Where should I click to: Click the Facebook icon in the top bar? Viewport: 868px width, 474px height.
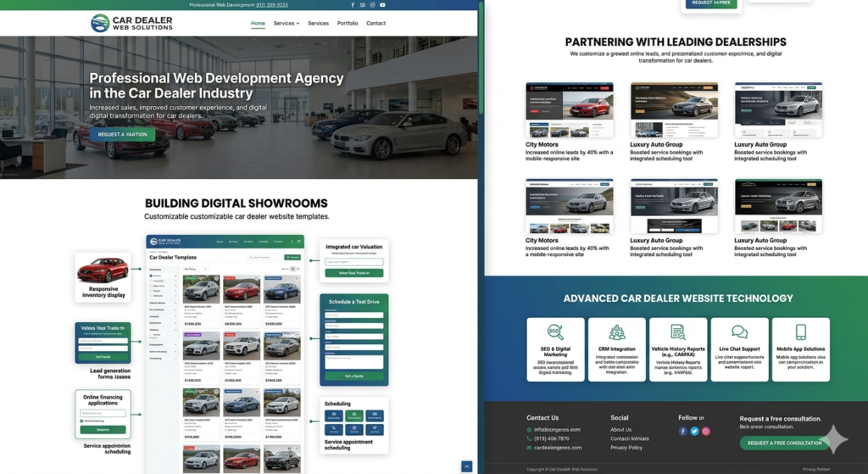[353, 5]
